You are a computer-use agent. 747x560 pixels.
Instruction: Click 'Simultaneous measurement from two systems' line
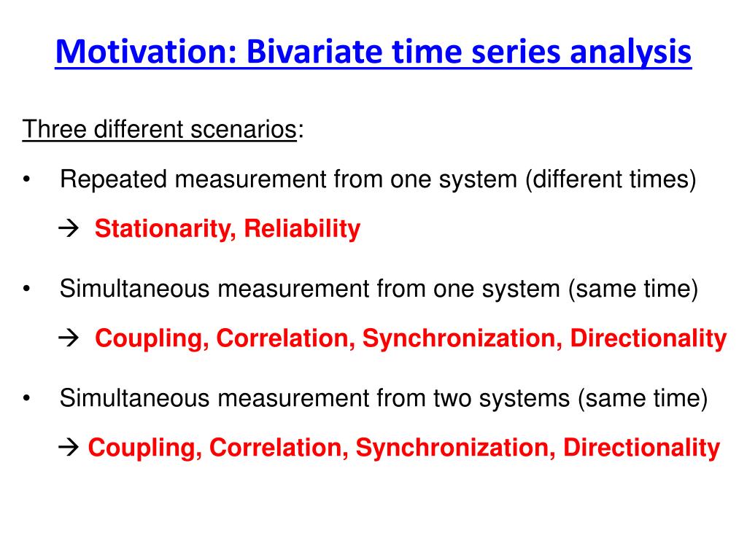(384, 399)
